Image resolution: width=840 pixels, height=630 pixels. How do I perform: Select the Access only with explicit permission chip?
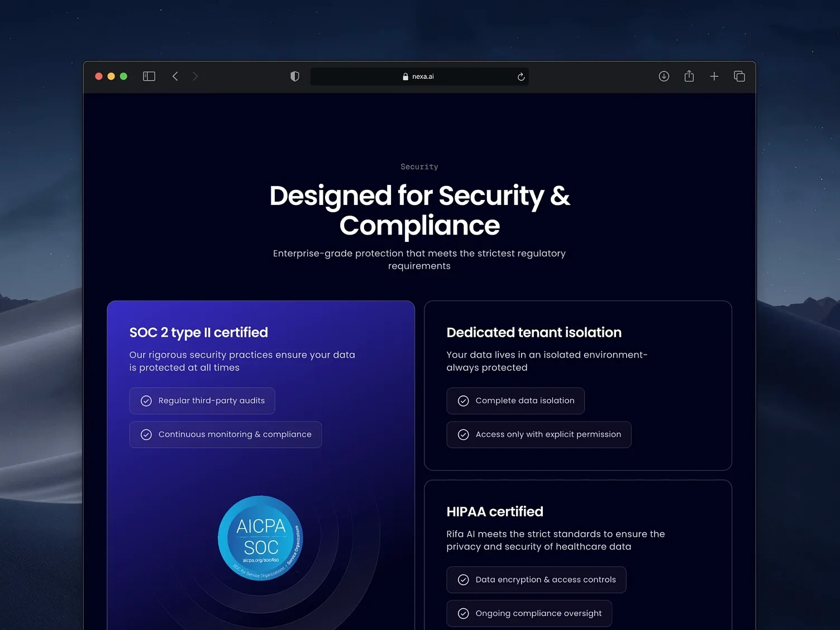point(539,435)
